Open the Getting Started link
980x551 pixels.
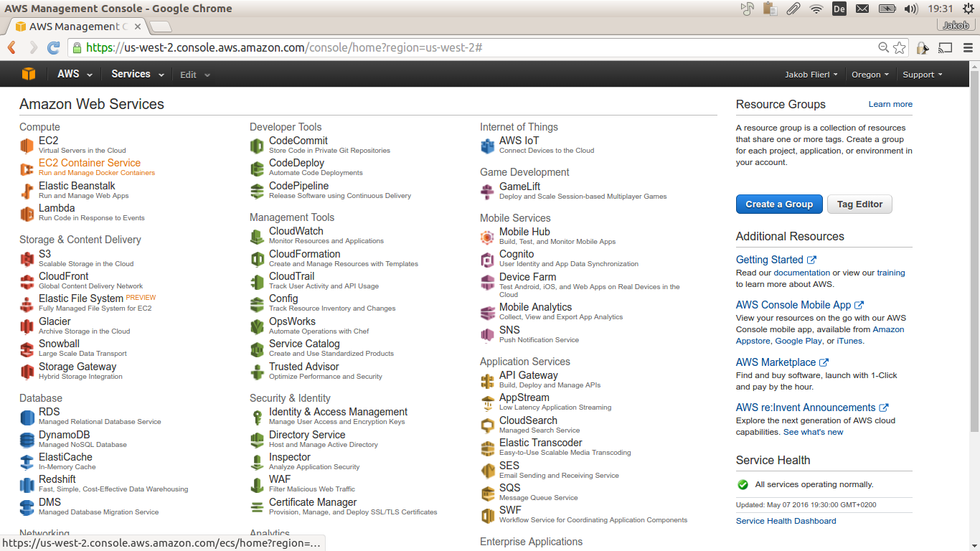click(776, 260)
